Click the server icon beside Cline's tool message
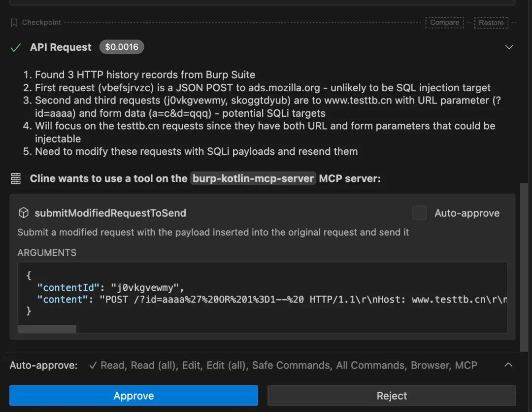The width and height of the screenshot is (532, 412). click(x=16, y=178)
